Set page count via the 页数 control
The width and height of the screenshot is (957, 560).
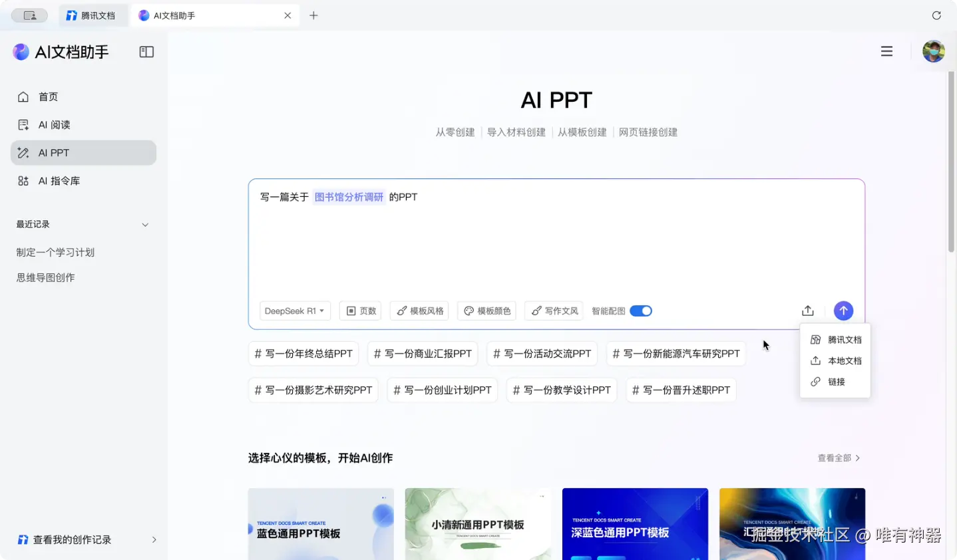click(x=360, y=310)
